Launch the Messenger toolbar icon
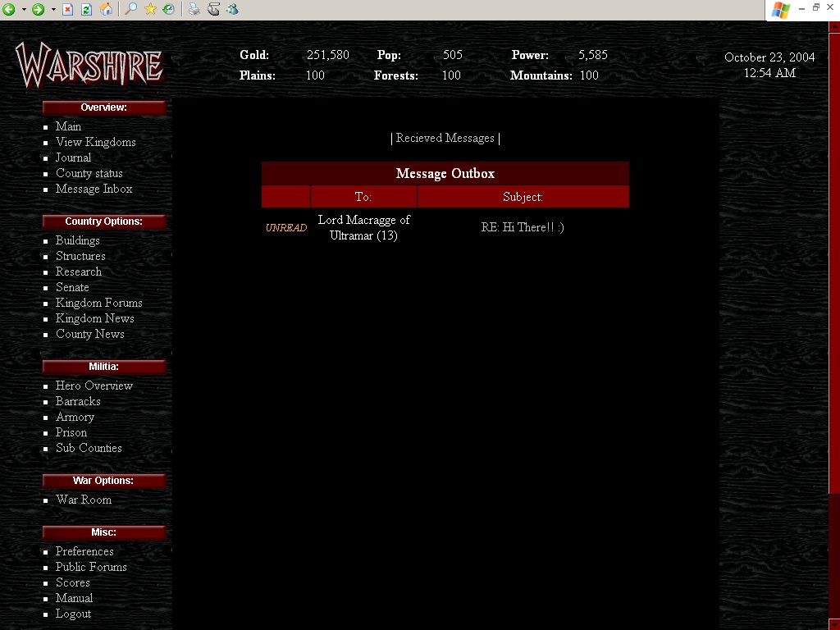 click(232, 10)
